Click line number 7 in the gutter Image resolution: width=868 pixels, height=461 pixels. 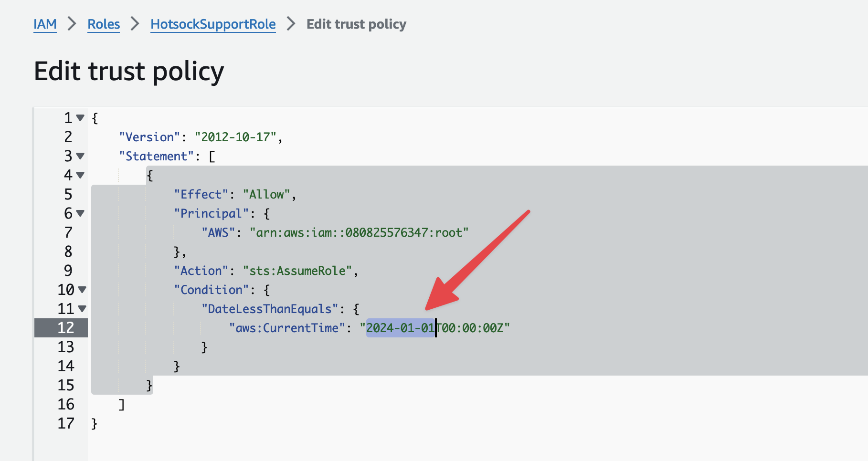click(x=68, y=232)
